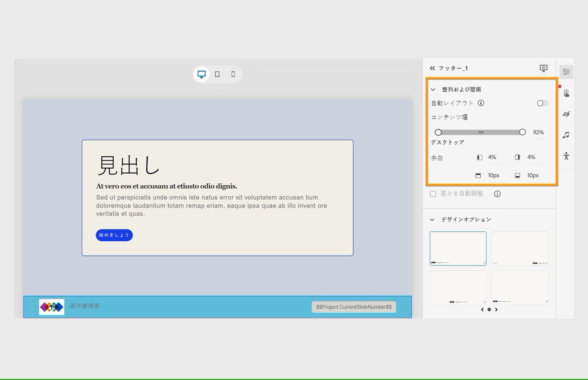The height and width of the screenshot is (380, 588).
Task: Click the design options page dot indicator
Action: pyautogui.click(x=489, y=310)
